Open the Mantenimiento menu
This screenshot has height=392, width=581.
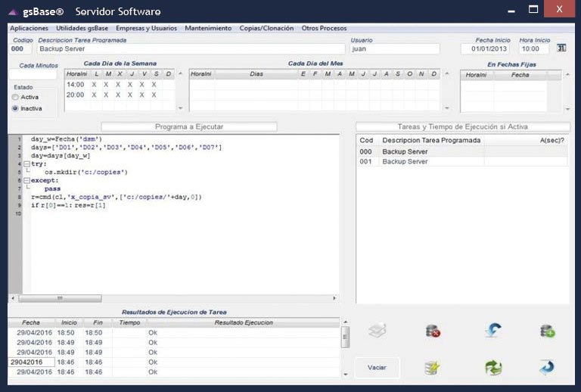tap(208, 28)
